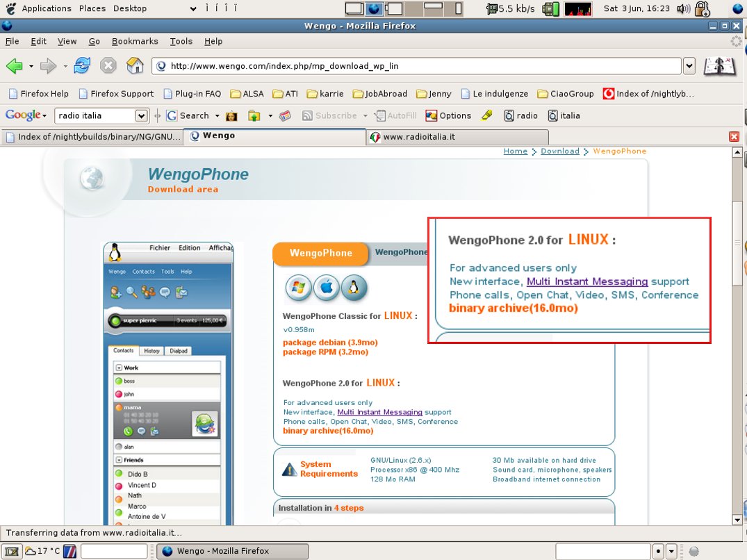Click the dropdown arrow in bottom panel

click(x=671, y=552)
